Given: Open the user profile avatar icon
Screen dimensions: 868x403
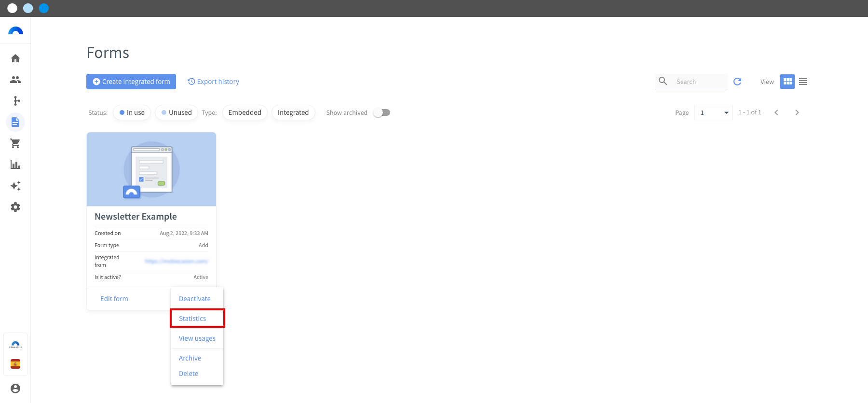Looking at the screenshot, I should 15,389.
